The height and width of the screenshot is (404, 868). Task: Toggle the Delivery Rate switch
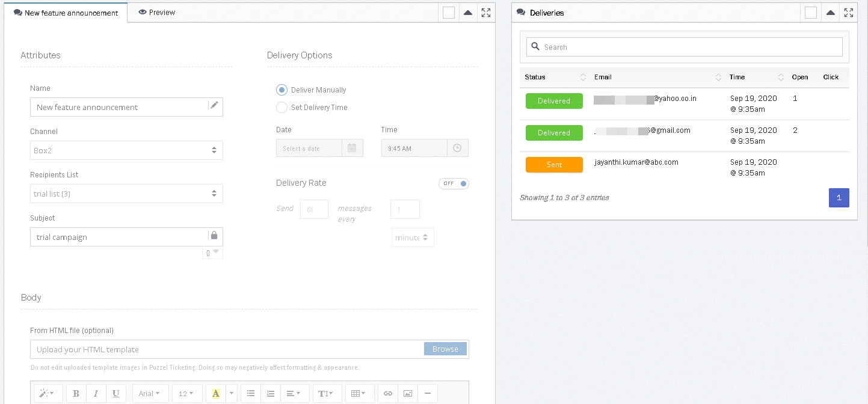[x=454, y=183]
